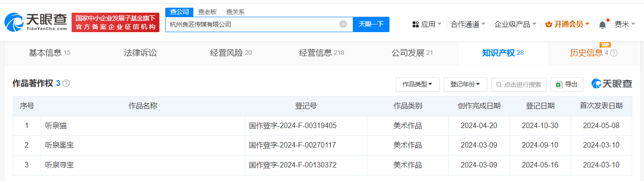644x181 pixels.
Task: Click the 序号 column header
Action: coord(27,106)
